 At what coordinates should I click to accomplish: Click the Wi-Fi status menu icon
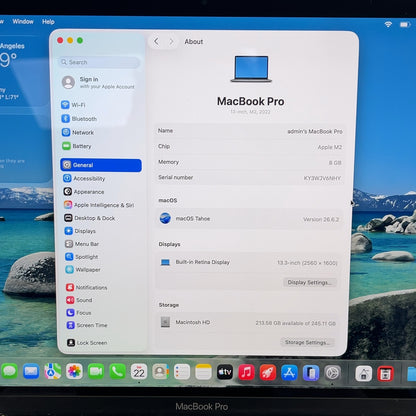point(388,24)
